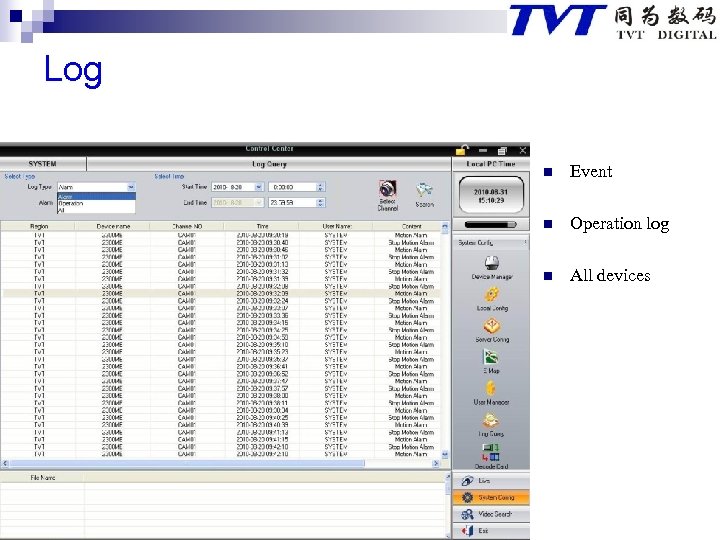Click the horizontal scrollbar of the log table
The image size is (720, 540).
coord(187,463)
